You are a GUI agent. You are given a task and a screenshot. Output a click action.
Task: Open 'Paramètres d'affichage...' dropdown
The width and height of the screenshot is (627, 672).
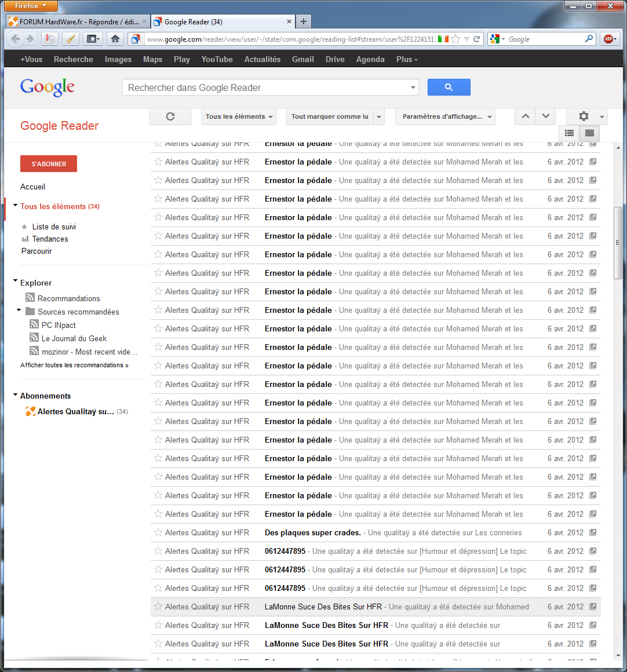446,116
